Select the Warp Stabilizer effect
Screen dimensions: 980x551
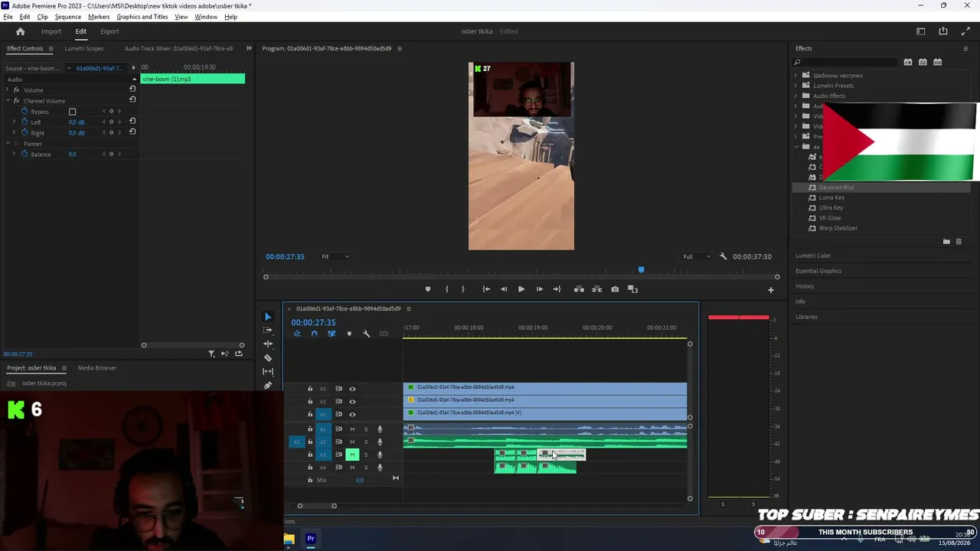pyautogui.click(x=838, y=228)
